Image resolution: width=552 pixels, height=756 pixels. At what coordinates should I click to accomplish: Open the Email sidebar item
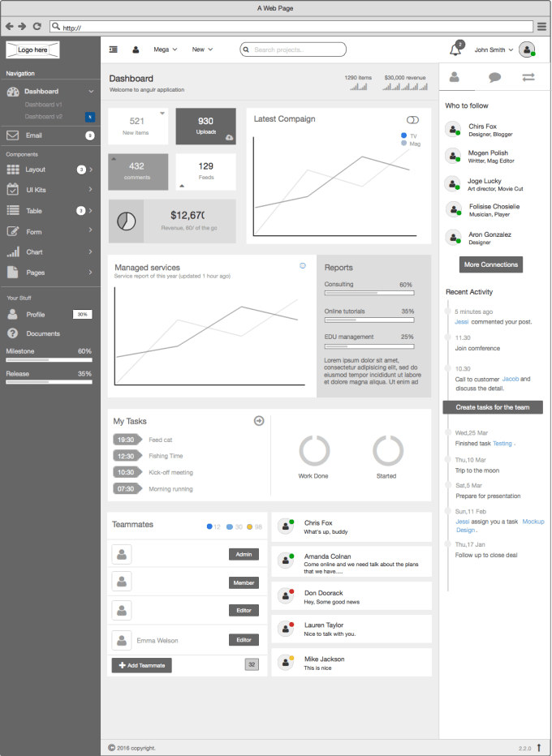tap(50, 135)
